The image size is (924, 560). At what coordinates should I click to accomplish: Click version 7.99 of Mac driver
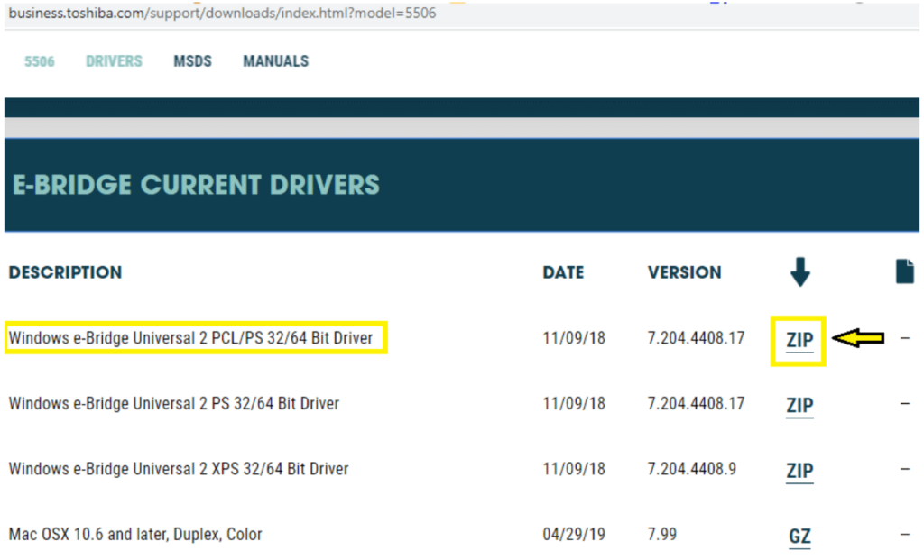[x=661, y=534]
